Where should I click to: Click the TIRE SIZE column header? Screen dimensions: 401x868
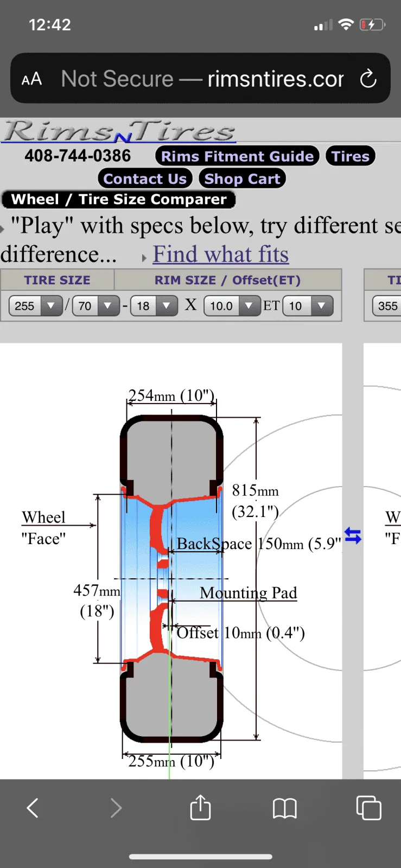tap(57, 280)
